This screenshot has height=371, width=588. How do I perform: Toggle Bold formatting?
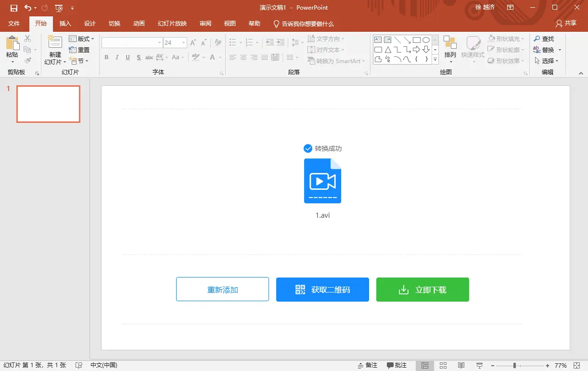point(106,57)
